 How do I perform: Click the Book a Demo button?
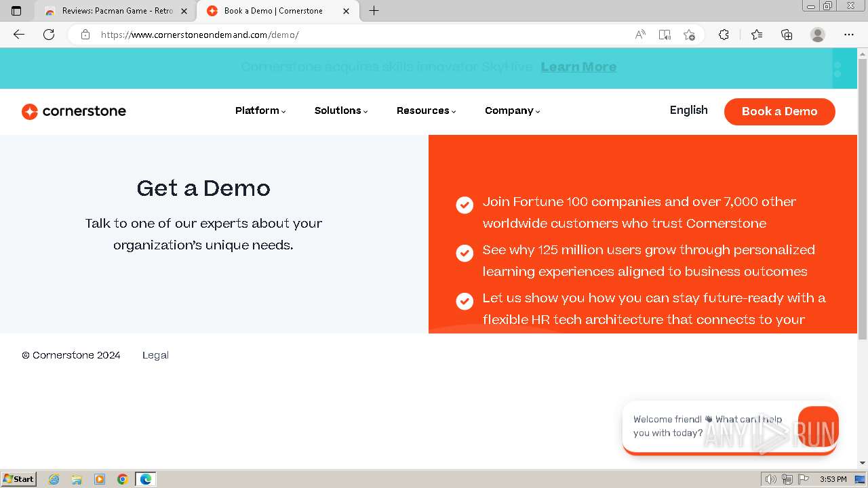pos(780,112)
